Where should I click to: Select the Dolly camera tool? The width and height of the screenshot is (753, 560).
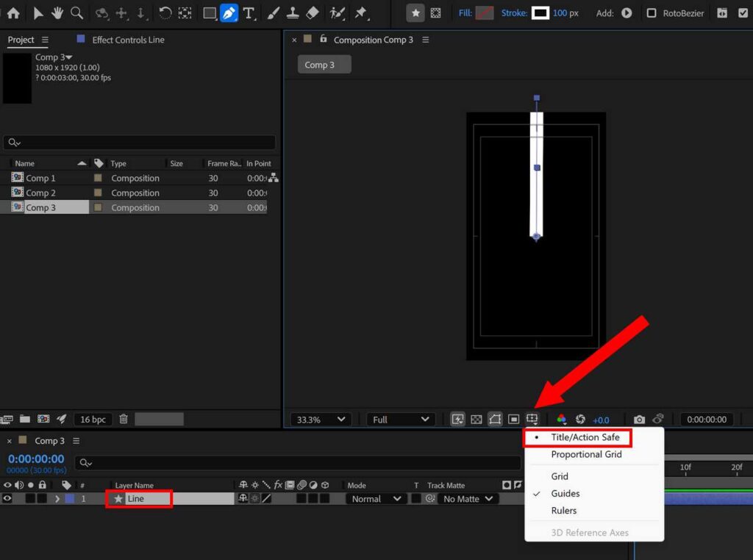pos(140,13)
